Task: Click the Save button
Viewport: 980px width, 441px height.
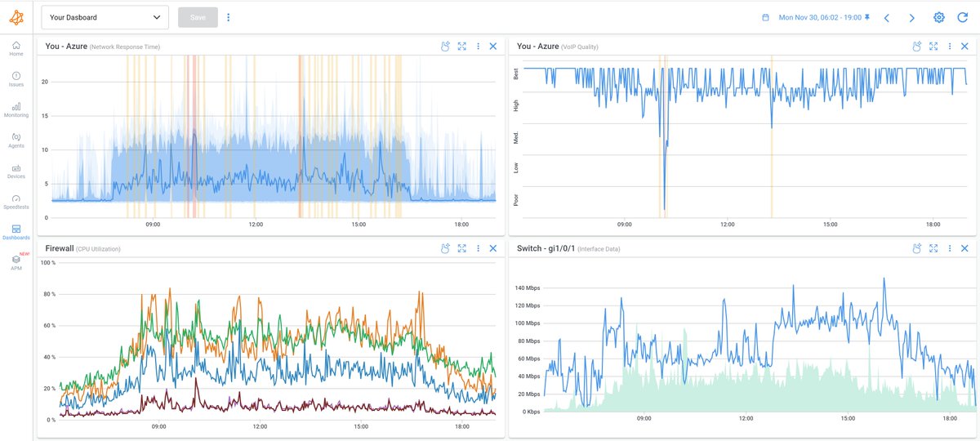Action: (198, 17)
